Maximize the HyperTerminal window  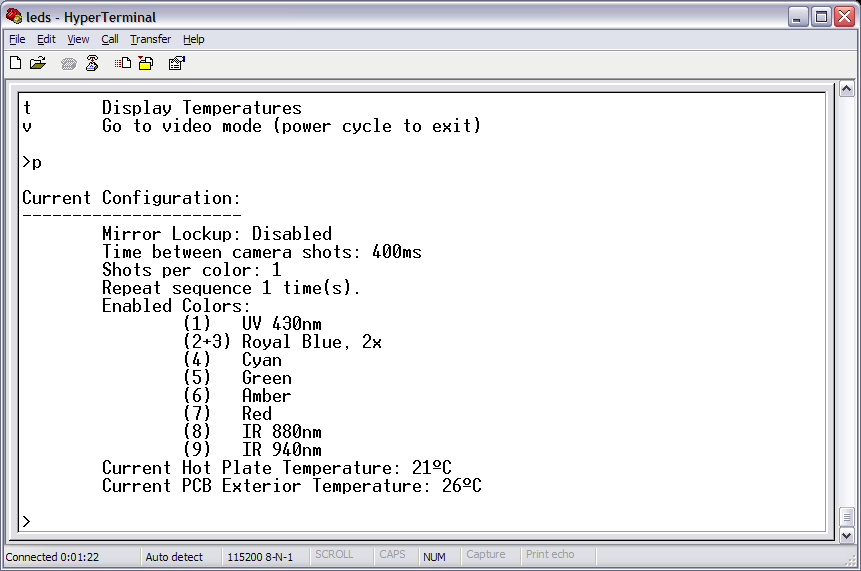tap(820, 17)
